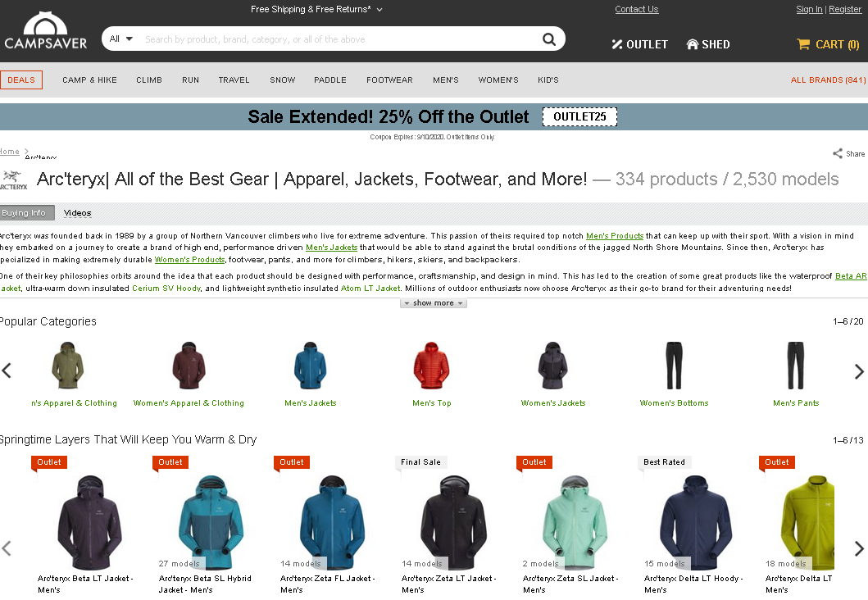868x600 pixels.
Task: Select the Buying Info tab
Action: click(x=26, y=213)
